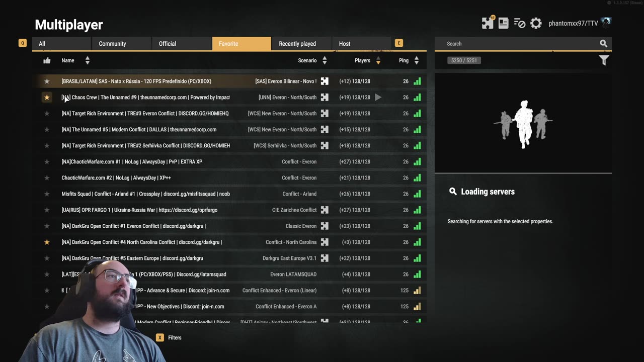Click yellow ping bars on Advance & Secure row
The height and width of the screenshot is (362, 644).
(417, 290)
